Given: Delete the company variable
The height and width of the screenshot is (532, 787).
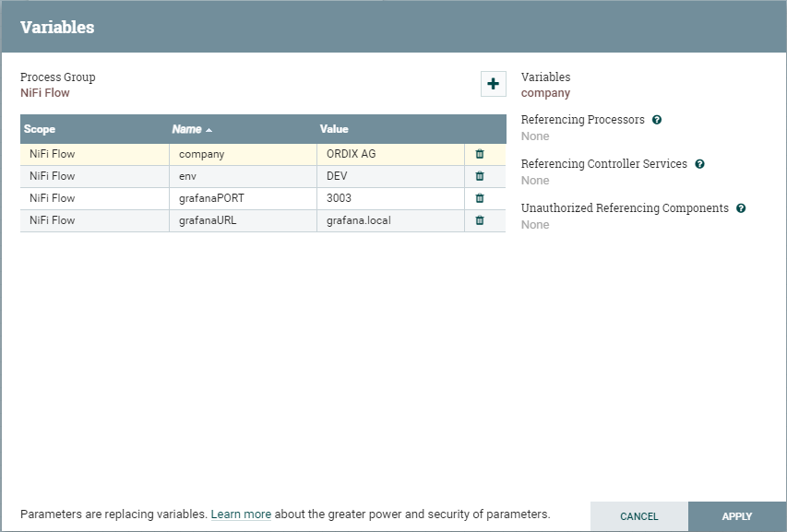Looking at the screenshot, I should coord(480,154).
